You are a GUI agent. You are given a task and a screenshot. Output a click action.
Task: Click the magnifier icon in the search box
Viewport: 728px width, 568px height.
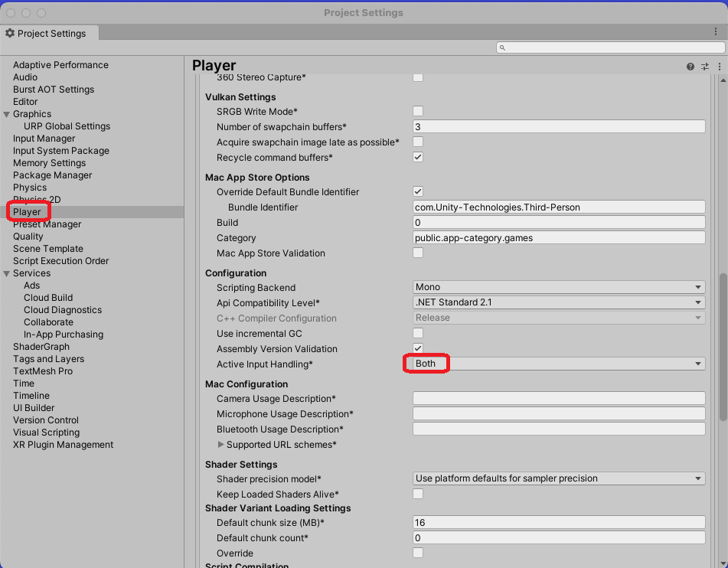click(503, 47)
